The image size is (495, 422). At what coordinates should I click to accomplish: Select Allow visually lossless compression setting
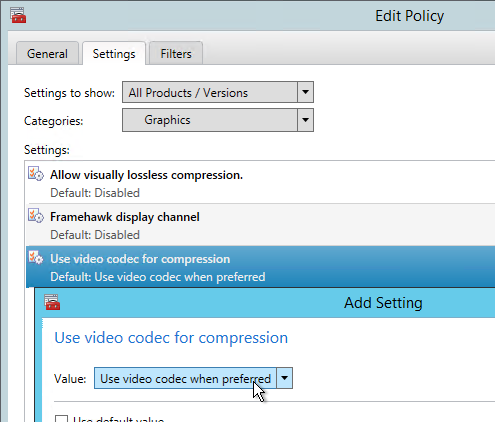click(x=261, y=182)
